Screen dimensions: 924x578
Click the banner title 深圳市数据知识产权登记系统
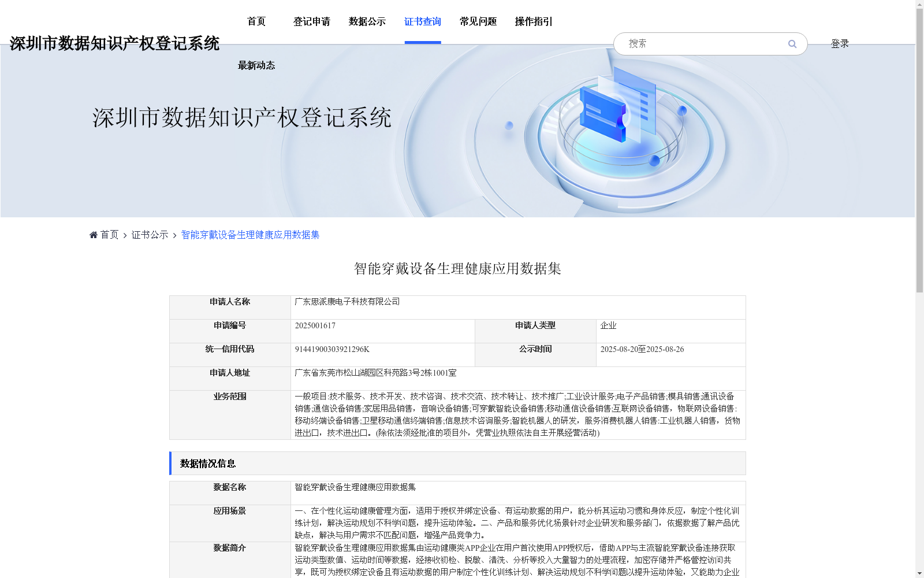[242, 117]
